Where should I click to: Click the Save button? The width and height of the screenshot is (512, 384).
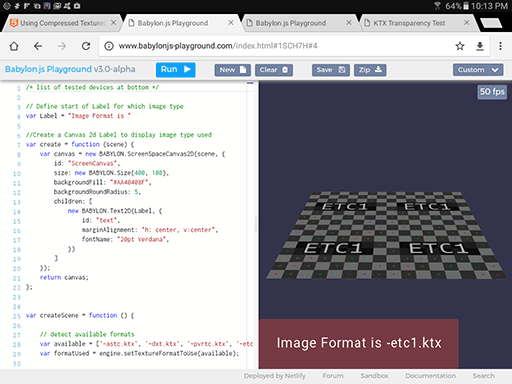click(331, 70)
